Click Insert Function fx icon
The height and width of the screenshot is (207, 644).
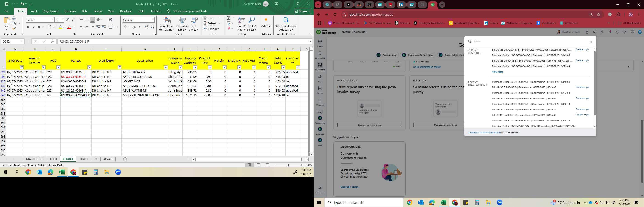click(x=52, y=41)
